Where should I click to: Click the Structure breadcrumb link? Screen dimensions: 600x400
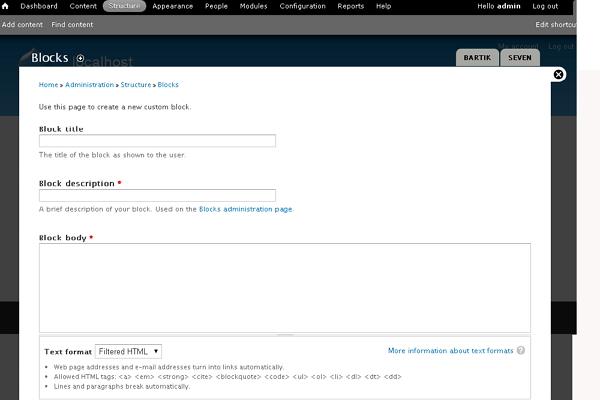click(x=136, y=85)
